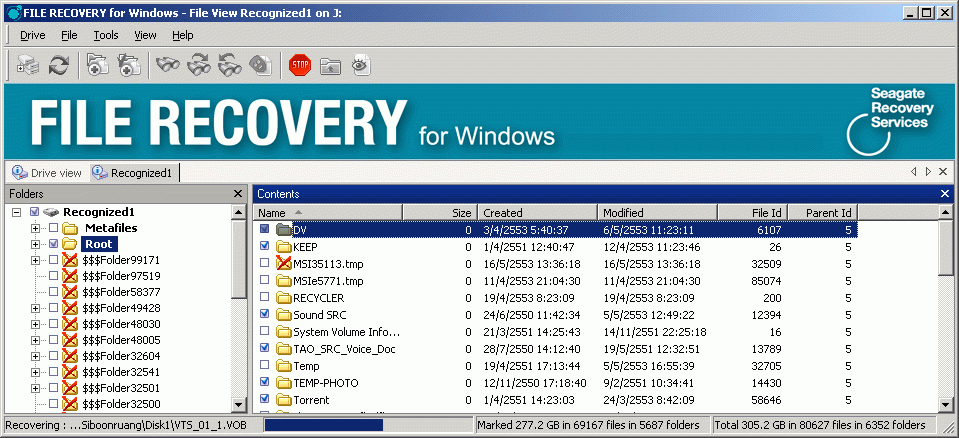Sort by the Parent Id column header
Screen dimensions: 959x438
pyautogui.click(x=823, y=213)
